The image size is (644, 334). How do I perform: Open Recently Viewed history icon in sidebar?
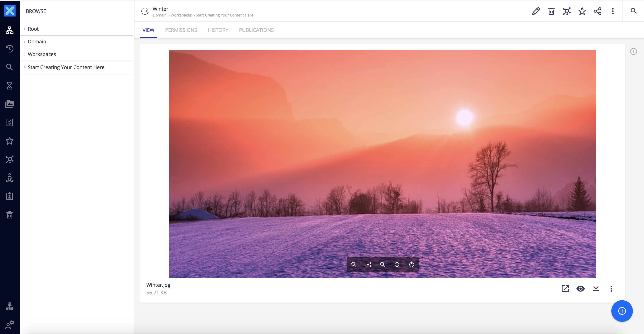click(x=9, y=49)
